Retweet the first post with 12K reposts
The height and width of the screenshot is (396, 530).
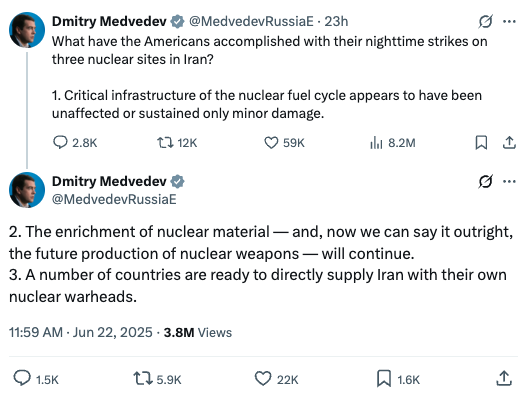(x=177, y=143)
